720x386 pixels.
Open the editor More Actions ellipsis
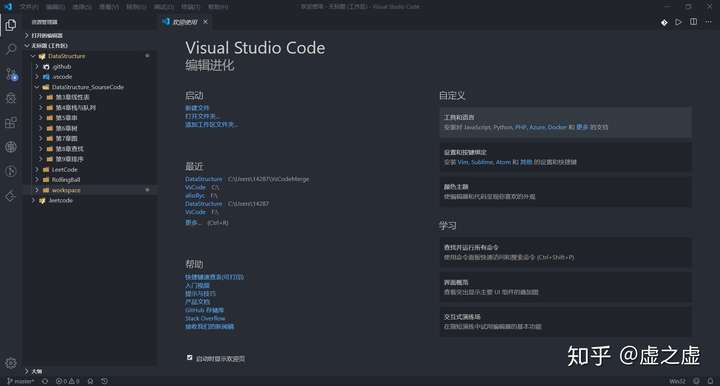[709, 22]
